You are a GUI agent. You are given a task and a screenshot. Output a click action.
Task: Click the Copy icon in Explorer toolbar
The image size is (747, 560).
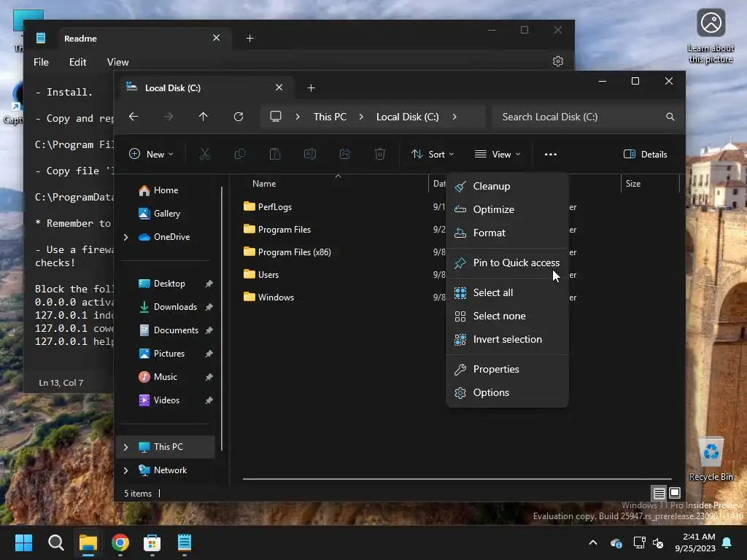(x=240, y=155)
